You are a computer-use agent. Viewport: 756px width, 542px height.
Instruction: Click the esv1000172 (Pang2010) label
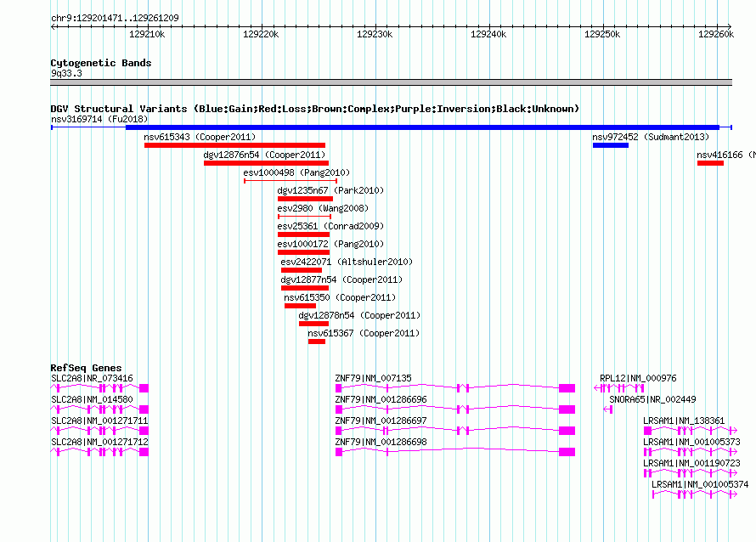tap(330, 244)
